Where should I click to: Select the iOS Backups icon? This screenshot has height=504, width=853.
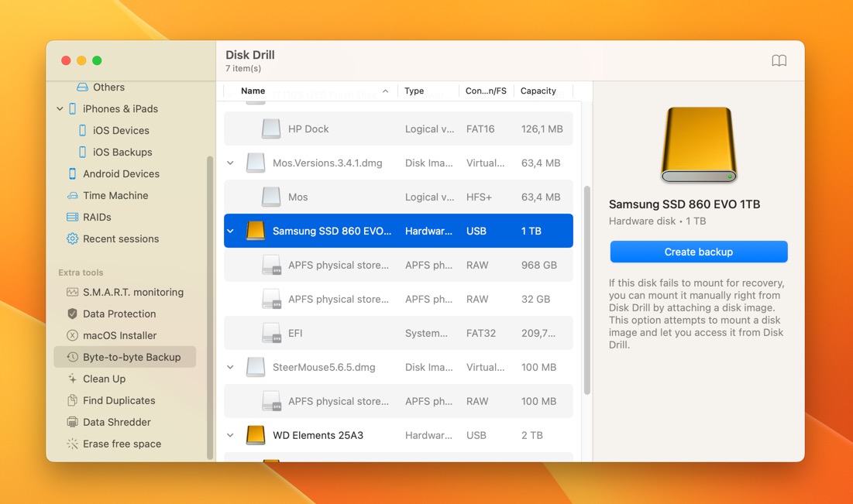tap(83, 153)
